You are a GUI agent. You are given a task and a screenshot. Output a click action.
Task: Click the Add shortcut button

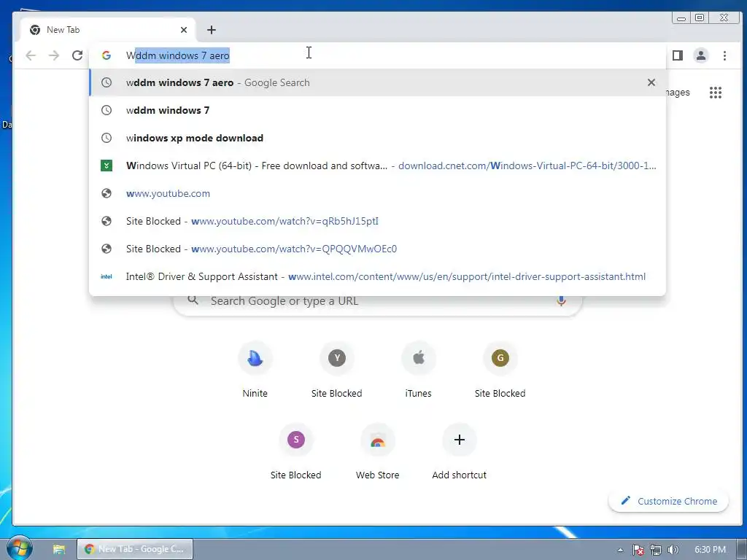tap(460, 451)
